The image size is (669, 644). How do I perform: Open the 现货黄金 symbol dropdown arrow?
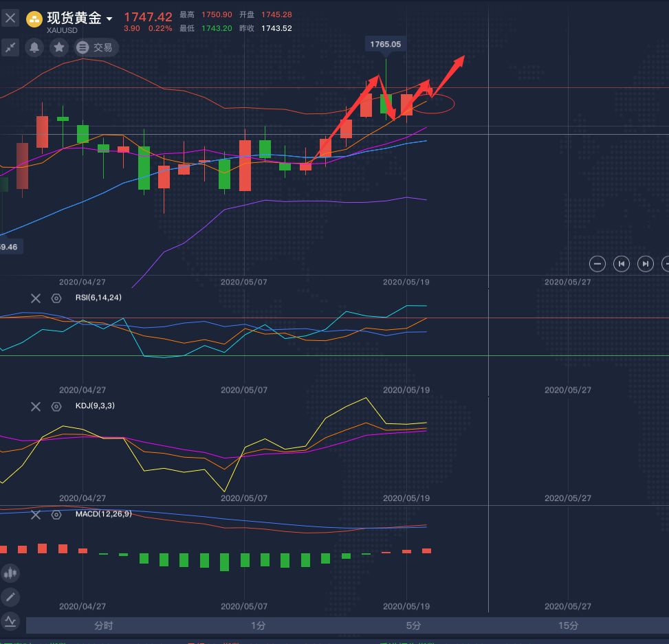tap(109, 19)
